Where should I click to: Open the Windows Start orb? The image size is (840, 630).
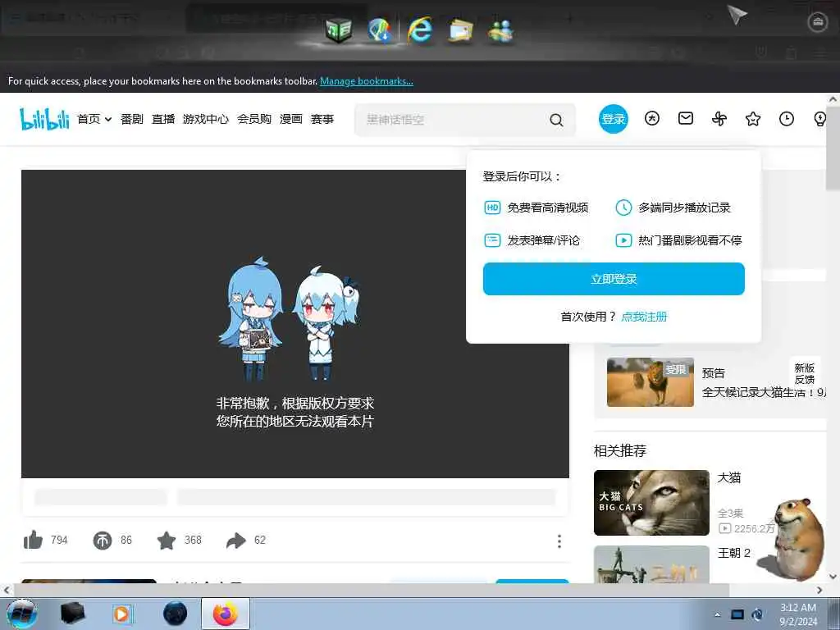(21, 614)
